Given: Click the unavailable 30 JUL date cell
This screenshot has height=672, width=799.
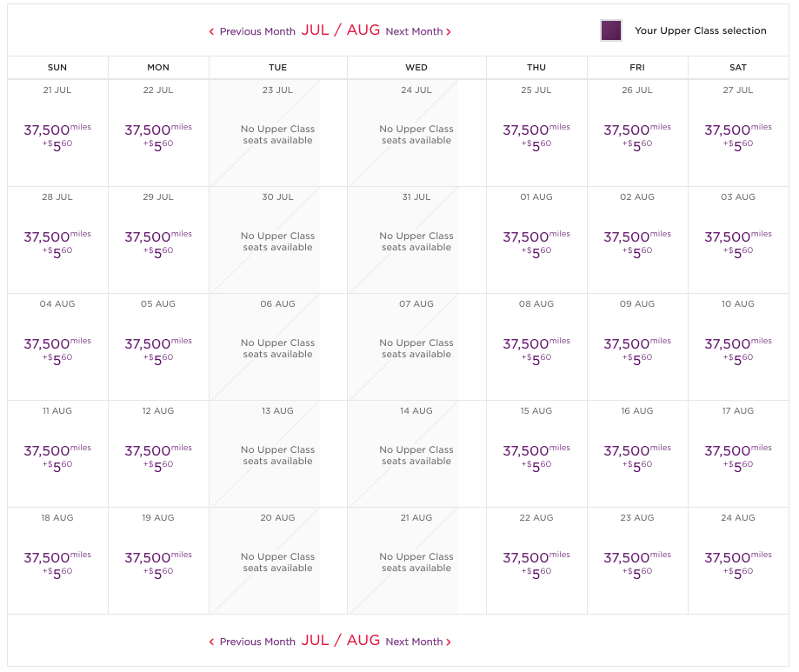Looking at the screenshot, I should pyautogui.click(x=277, y=240).
